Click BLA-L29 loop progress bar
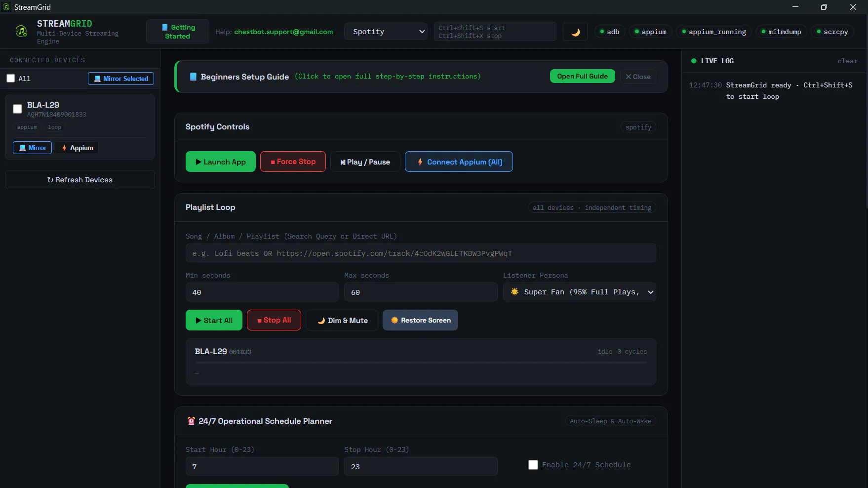The width and height of the screenshot is (868, 488). pyautogui.click(x=421, y=363)
